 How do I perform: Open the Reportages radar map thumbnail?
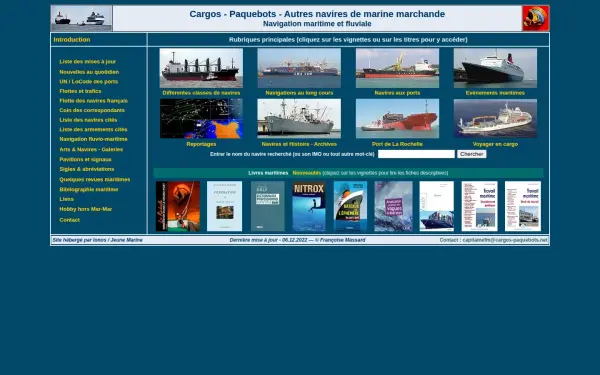201,119
